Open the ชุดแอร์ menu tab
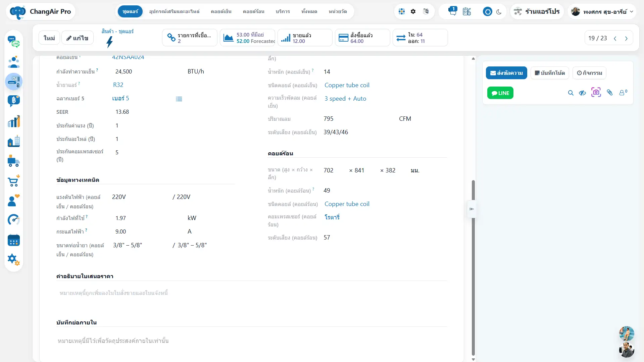The height and width of the screenshot is (362, 644). click(130, 11)
